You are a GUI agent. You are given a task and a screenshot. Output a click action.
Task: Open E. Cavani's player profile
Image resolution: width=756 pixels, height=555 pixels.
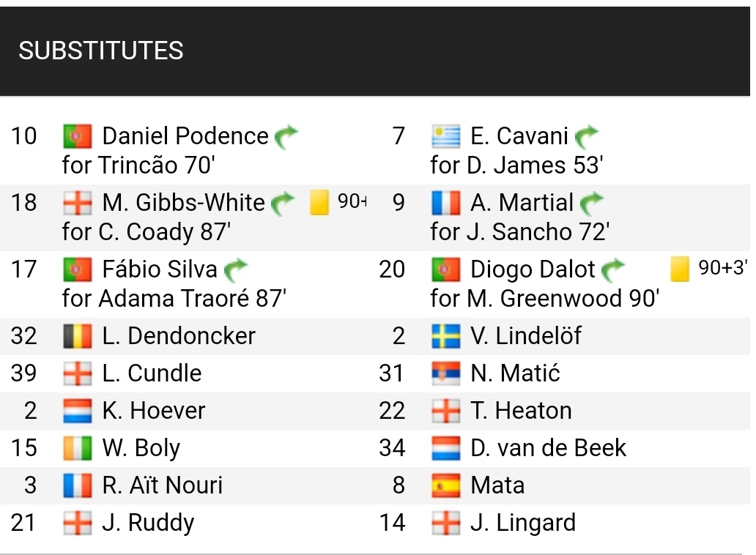pos(519,136)
